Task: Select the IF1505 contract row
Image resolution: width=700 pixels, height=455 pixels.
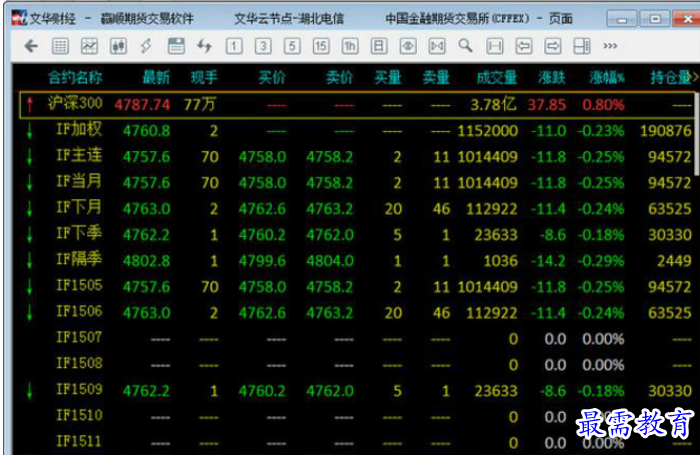Action: [x=357, y=286]
